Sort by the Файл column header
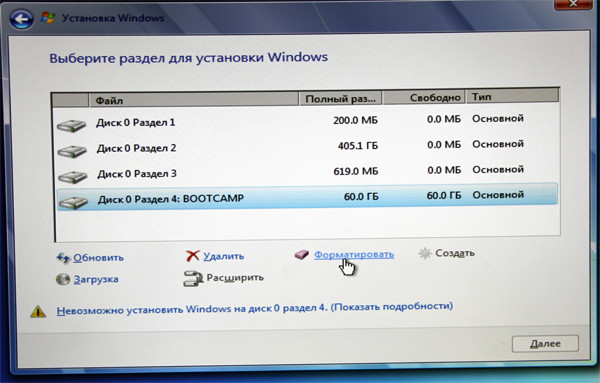Viewport: 600px width, 383px height. tap(194, 100)
